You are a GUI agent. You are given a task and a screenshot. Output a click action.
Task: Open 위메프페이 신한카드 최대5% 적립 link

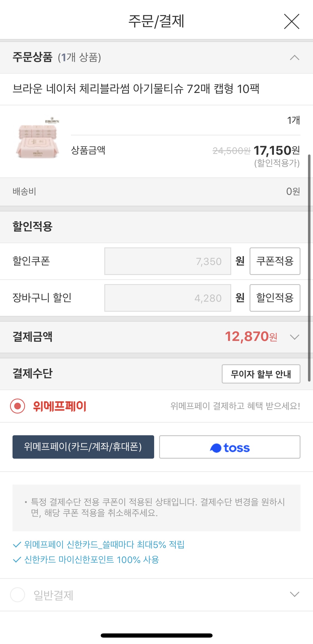click(x=104, y=544)
